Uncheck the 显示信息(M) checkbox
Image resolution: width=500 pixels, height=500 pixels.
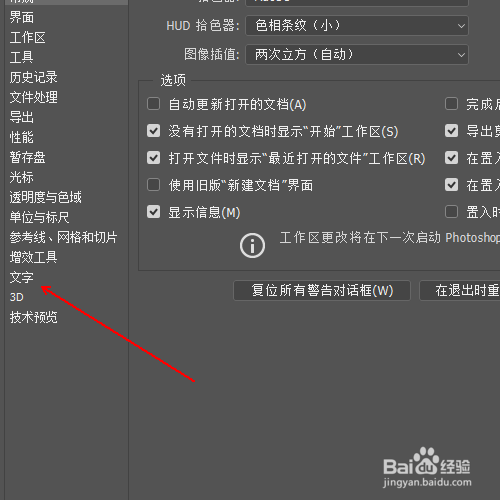[x=153, y=212]
